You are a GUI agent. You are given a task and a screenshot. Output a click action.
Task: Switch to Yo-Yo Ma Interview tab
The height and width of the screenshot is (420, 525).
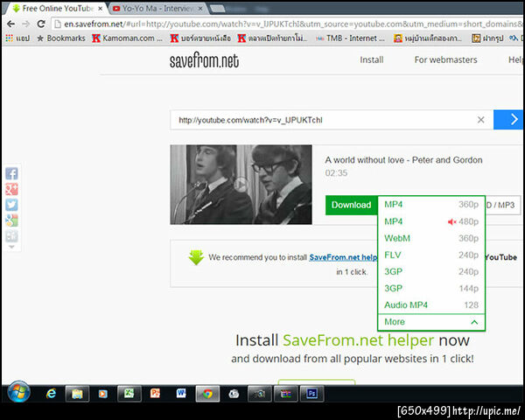[x=154, y=9]
